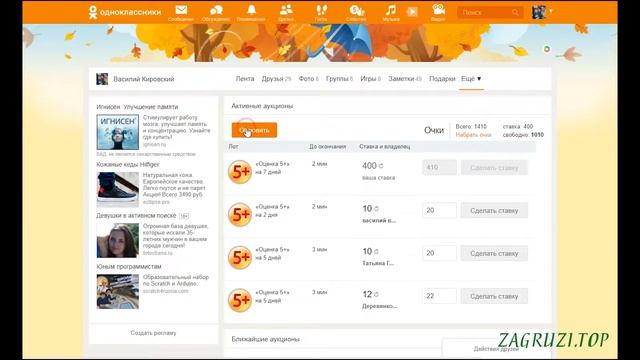
Task: Switch to the Заметки tab
Action: tap(405, 78)
